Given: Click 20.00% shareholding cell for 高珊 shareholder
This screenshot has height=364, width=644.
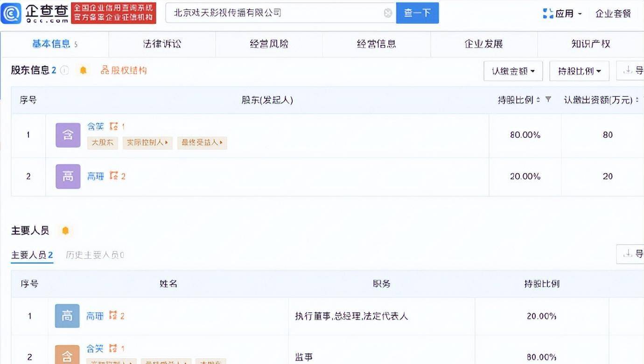Looking at the screenshot, I should (x=525, y=177).
